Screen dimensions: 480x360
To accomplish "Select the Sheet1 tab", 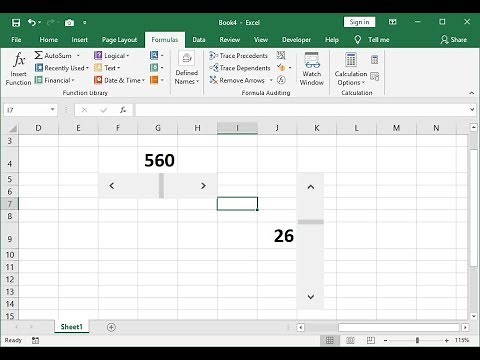I will (71, 327).
